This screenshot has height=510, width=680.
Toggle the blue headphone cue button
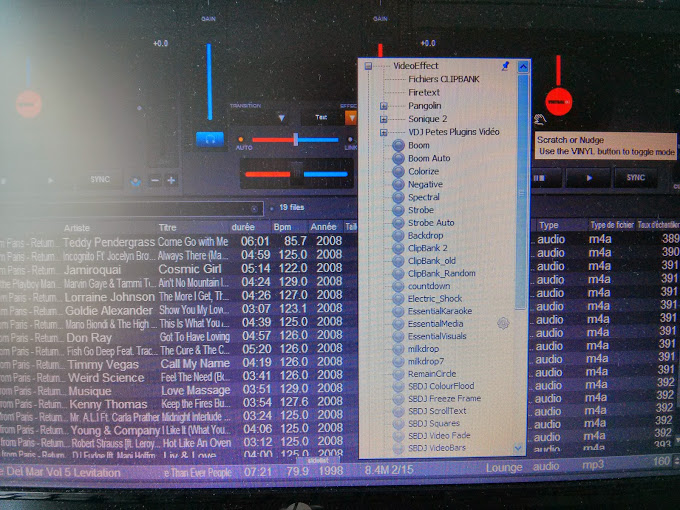click(209, 138)
